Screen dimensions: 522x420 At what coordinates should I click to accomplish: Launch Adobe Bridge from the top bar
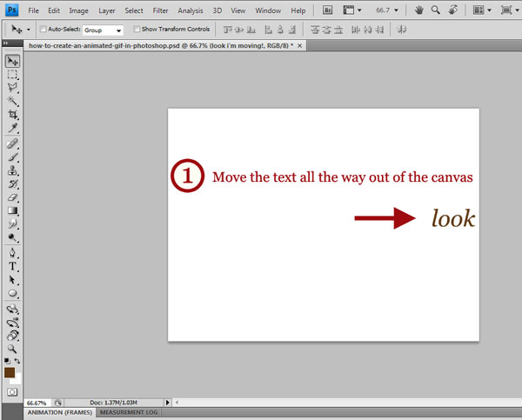[328, 10]
